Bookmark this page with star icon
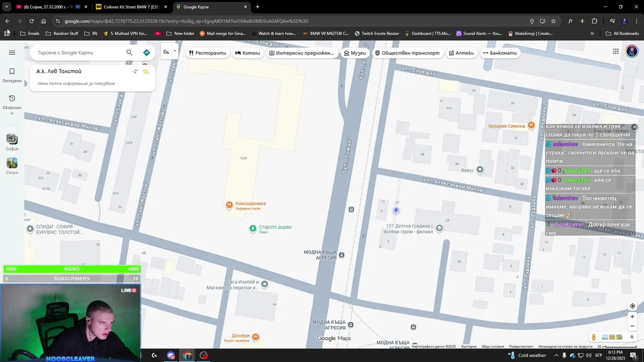The image size is (644, 362). point(553,21)
